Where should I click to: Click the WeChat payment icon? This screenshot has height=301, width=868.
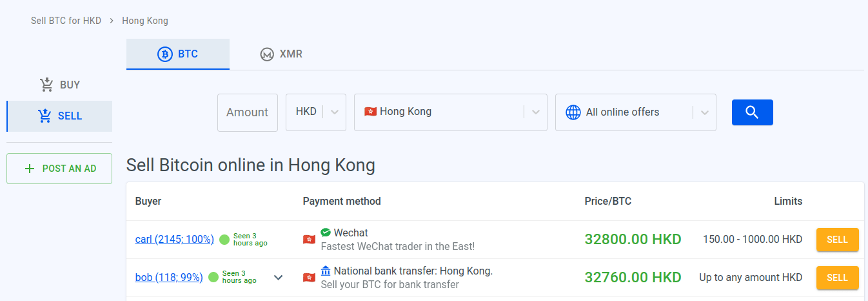(326, 233)
